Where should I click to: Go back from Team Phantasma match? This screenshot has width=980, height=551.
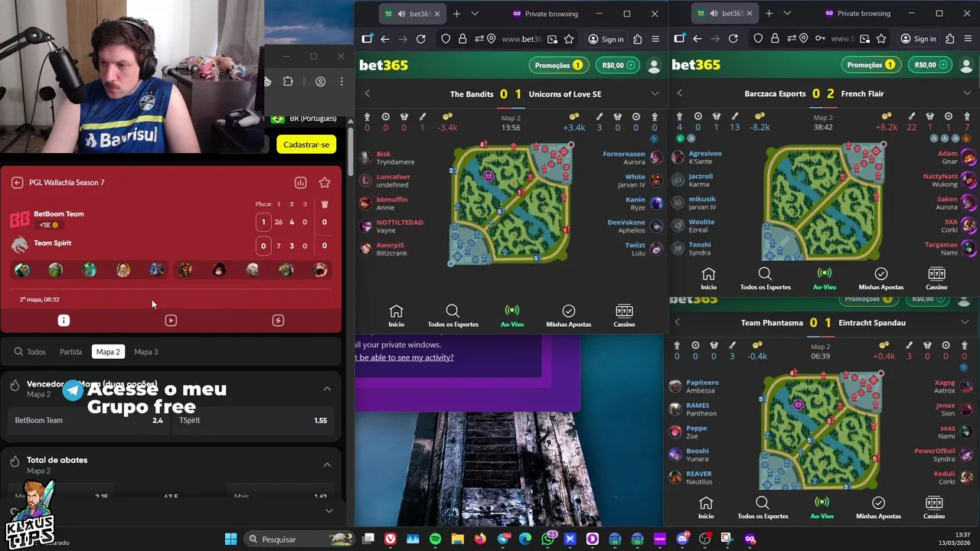(677, 322)
